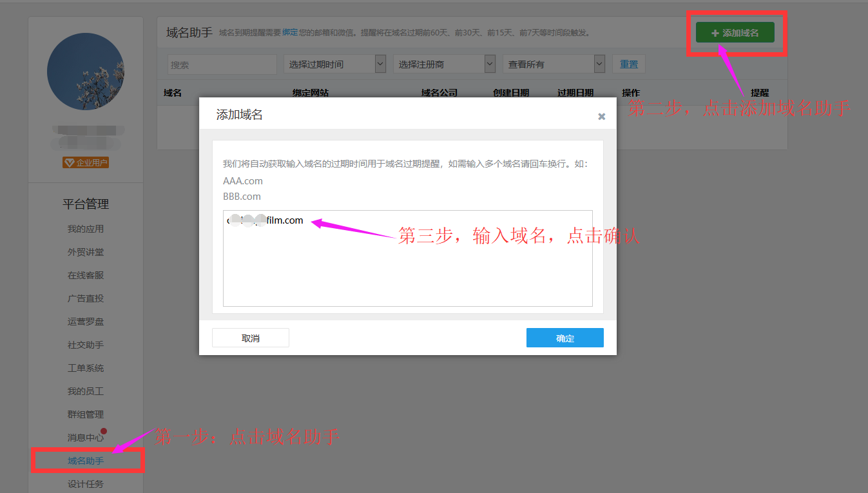Open 我的应用 in sidebar menu

(x=86, y=229)
